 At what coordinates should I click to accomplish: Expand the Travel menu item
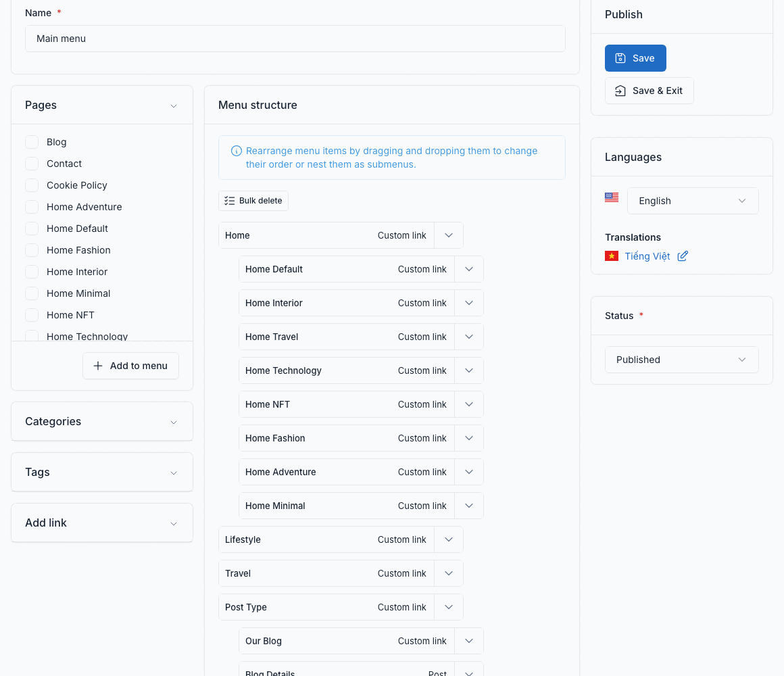449,573
